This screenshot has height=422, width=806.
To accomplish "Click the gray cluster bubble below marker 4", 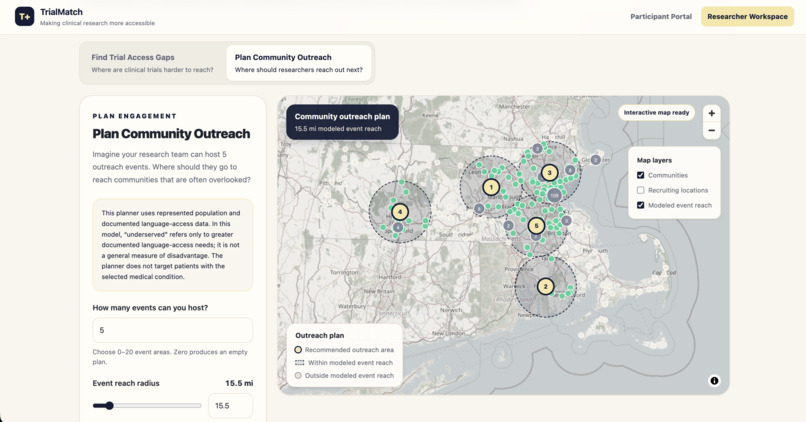I will pyautogui.click(x=398, y=227).
